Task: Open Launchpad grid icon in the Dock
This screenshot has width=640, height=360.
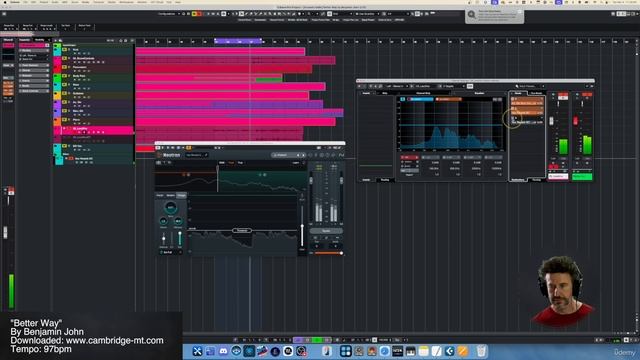Action: [345, 351]
